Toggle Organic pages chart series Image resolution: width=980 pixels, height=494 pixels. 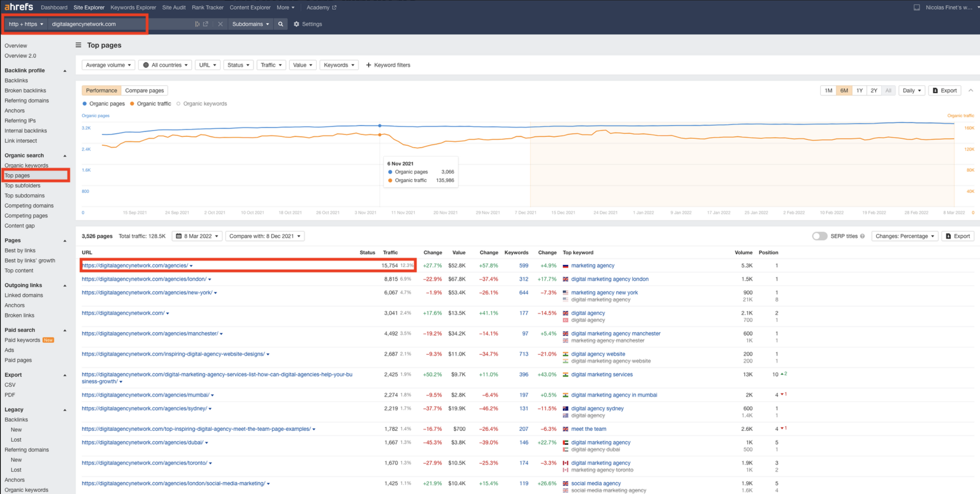pyautogui.click(x=103, y=104)
